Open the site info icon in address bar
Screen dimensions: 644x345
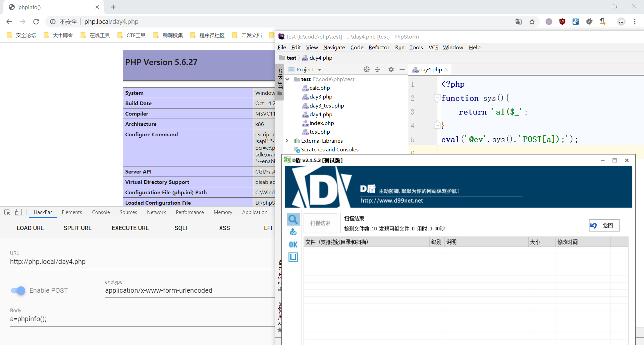tap(53, 22)
